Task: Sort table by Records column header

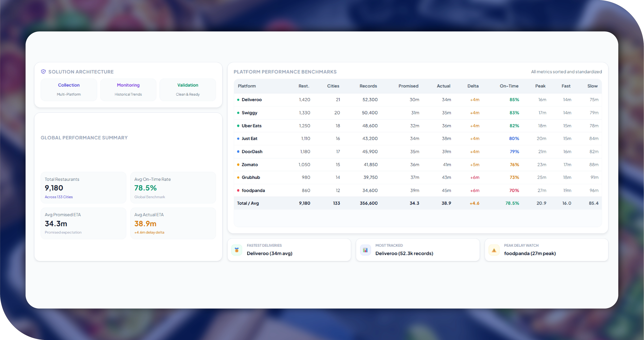Action: [x=368, y=86]
